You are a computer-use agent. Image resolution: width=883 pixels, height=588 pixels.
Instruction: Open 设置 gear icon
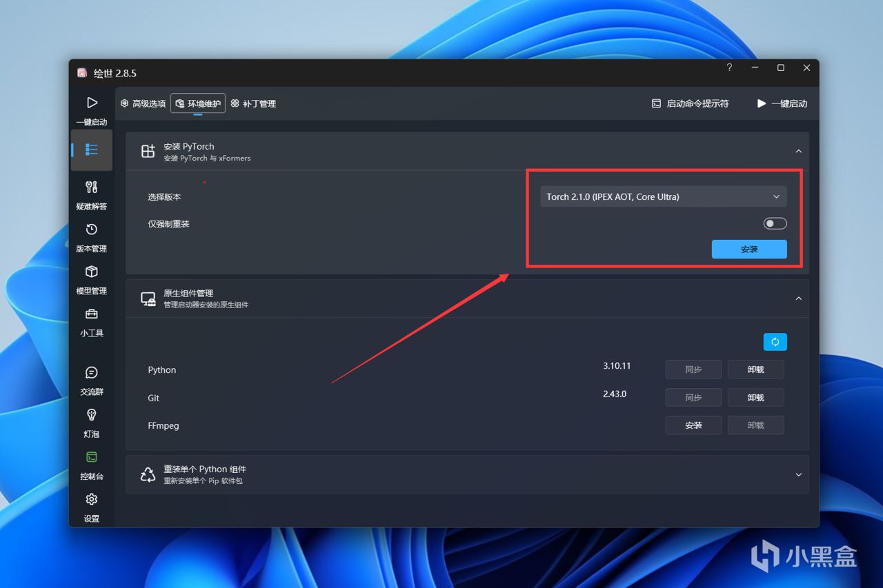92,499
